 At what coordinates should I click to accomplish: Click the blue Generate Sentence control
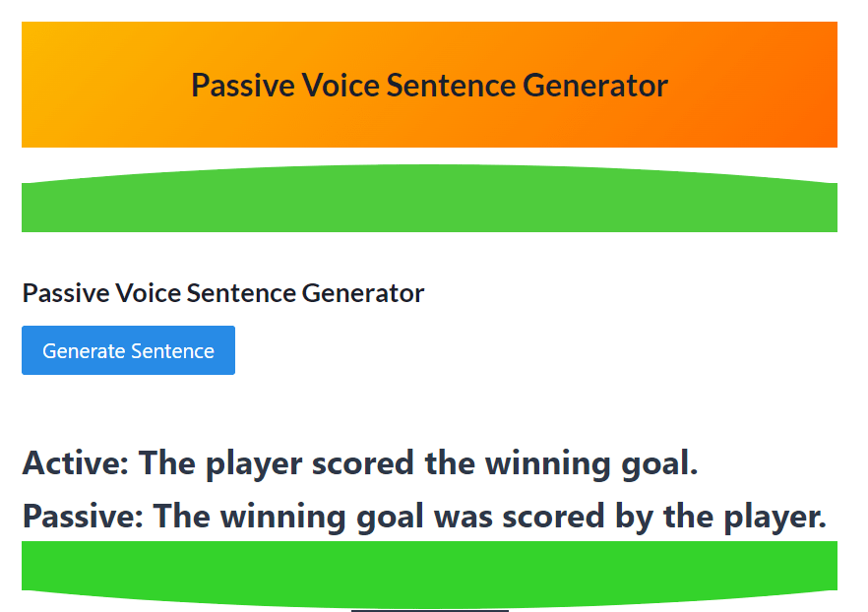pos(128,350)
